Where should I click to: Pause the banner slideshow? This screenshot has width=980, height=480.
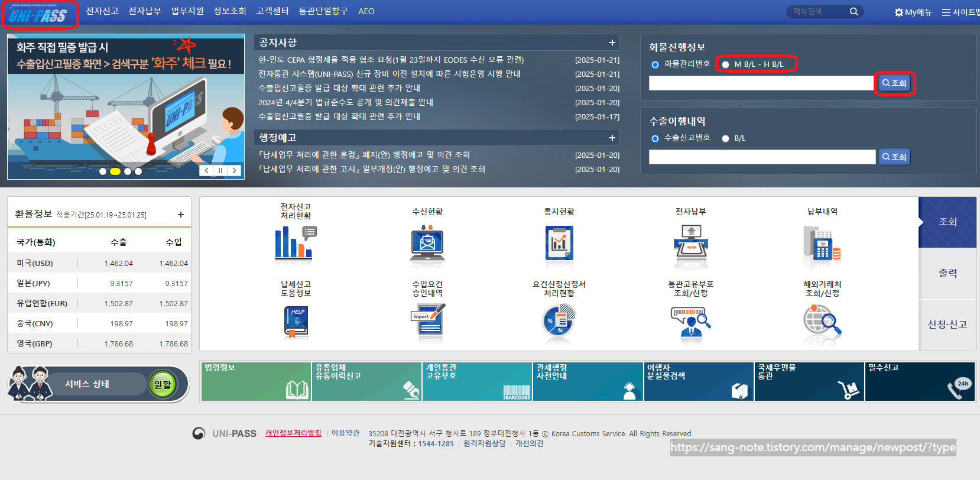tap(220, 170)
